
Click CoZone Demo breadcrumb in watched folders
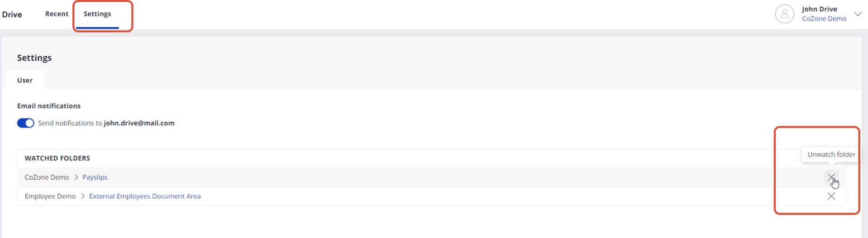[47, 177]
